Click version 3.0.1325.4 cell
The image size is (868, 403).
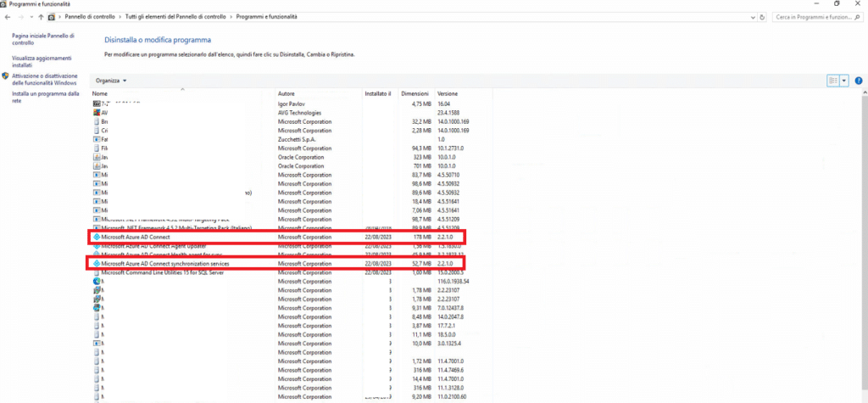[x=449, y=343]
